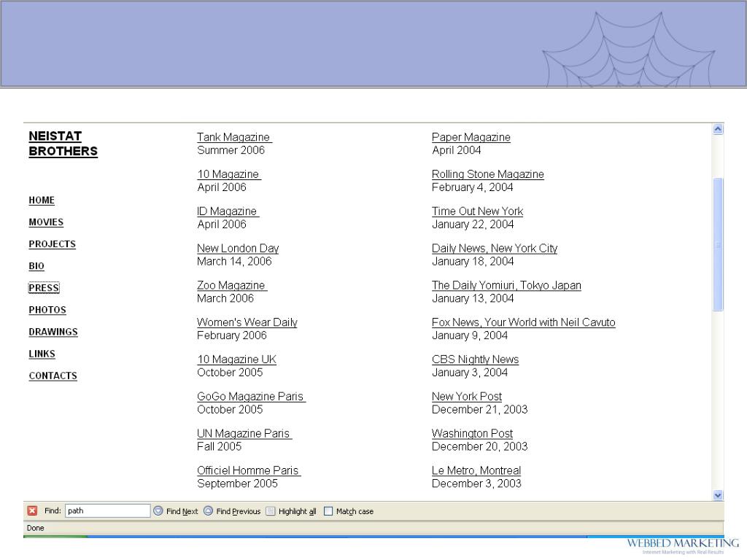
Task: Click the 'December 21, 2003' date text
Action: [479, 410]
